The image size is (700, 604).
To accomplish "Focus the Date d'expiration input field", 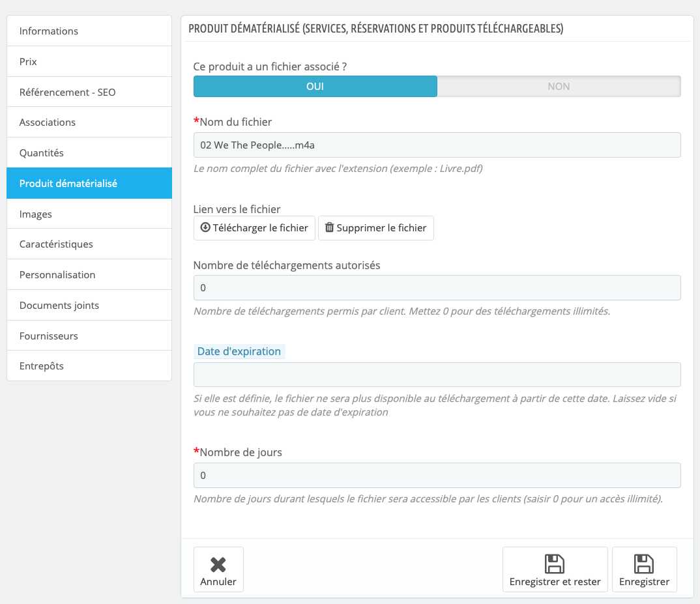I will click(x=437, y=375).
